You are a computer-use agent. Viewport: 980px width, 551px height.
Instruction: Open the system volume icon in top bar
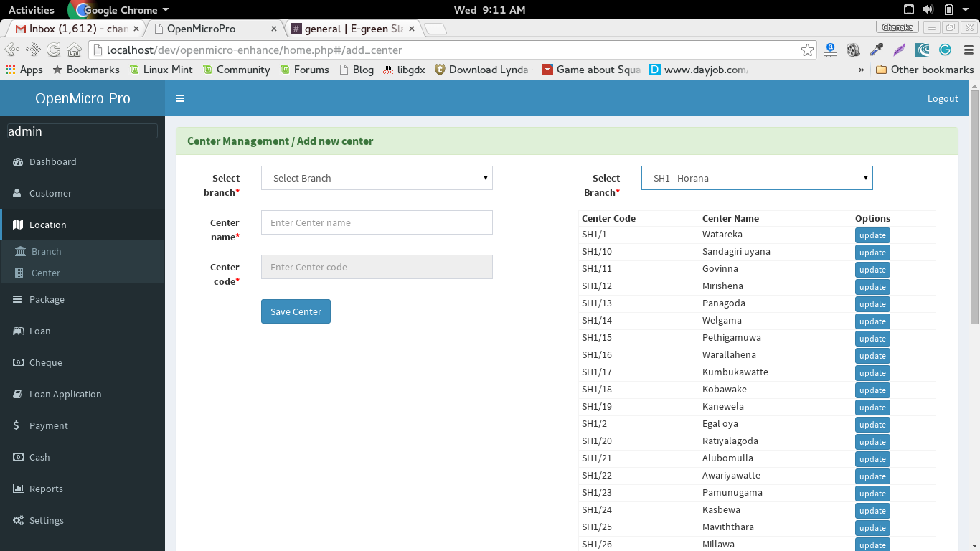tap(928, 10)
